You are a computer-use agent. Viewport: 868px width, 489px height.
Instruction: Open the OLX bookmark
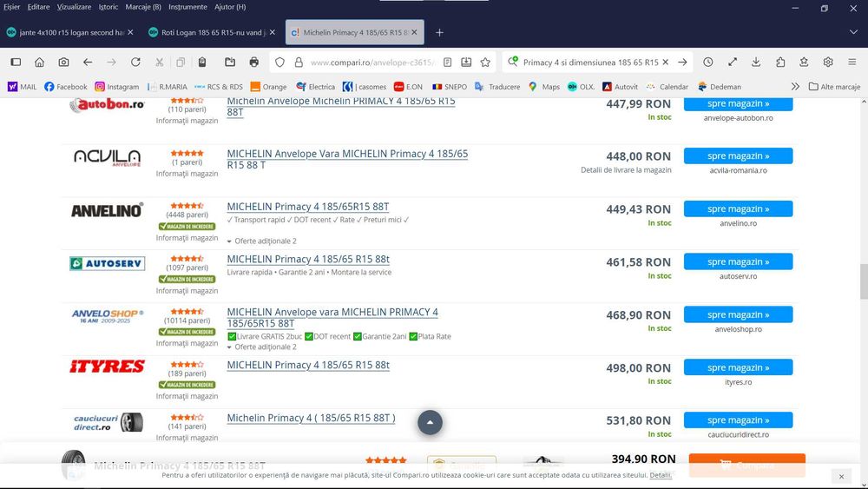pos(582,86)
